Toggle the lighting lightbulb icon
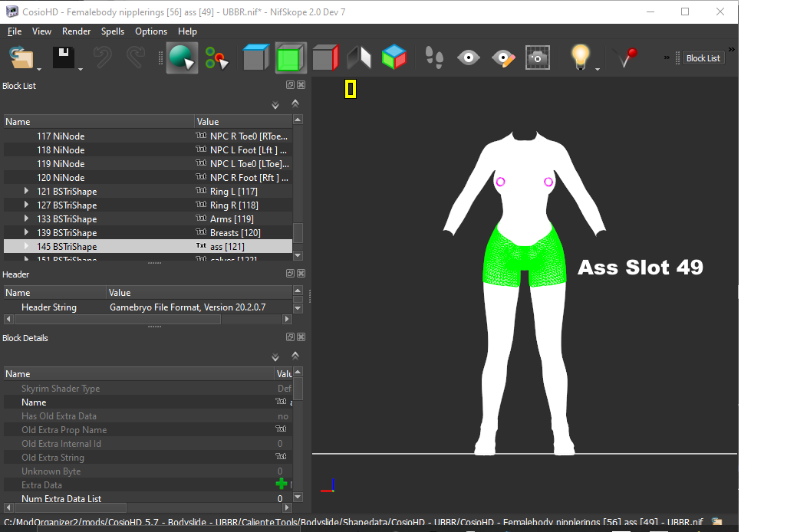Screen dimensions: 797x532 580,57
